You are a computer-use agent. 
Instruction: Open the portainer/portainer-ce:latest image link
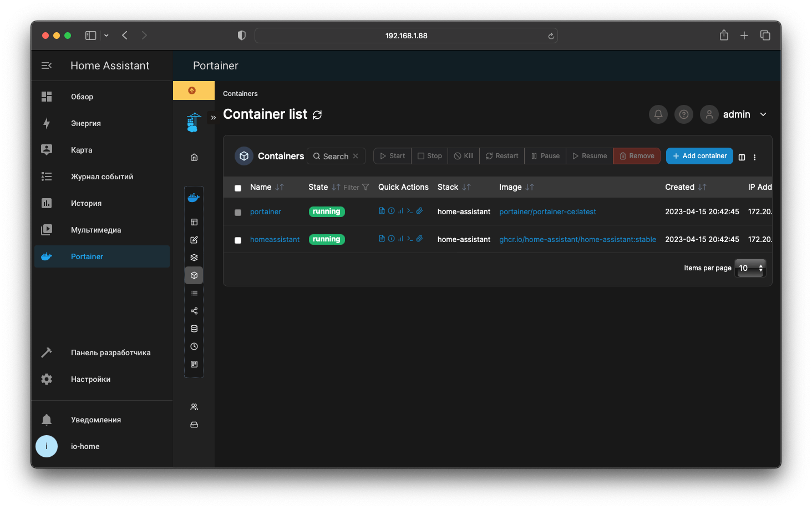tap(547, 211)
